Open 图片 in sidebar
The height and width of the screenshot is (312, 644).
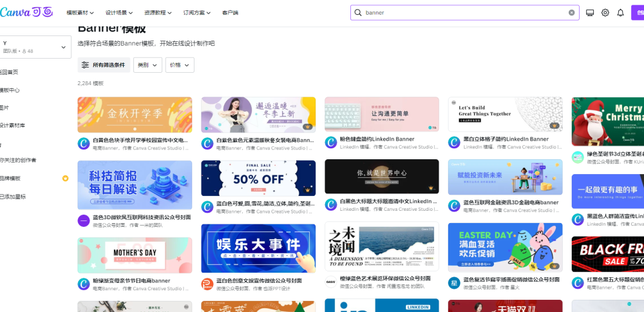click(x=5, y=108)
